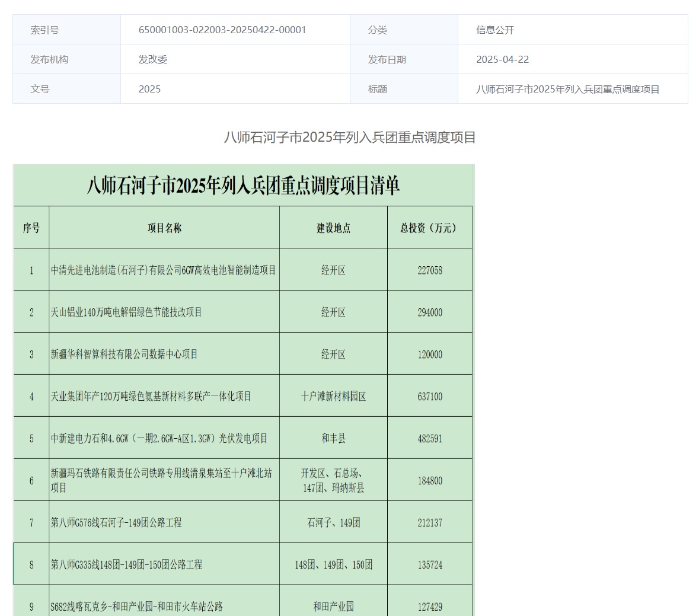
Task: Select investment value 294000
Action: [x=430, y=312]
